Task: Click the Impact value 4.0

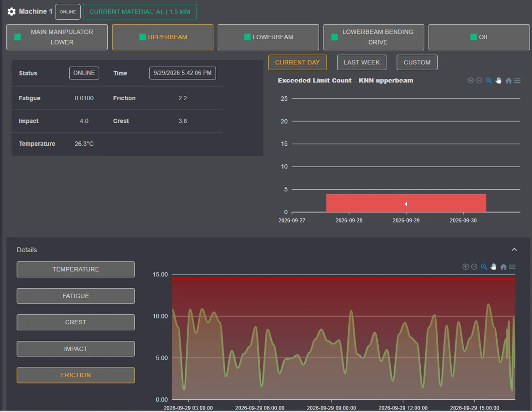Action: [84, 121]
